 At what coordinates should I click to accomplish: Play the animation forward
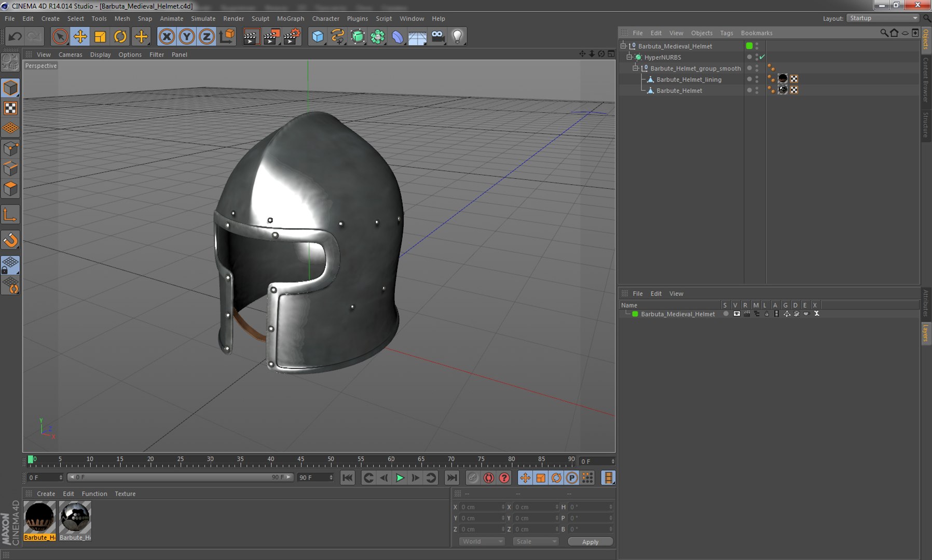pos(400,478)
